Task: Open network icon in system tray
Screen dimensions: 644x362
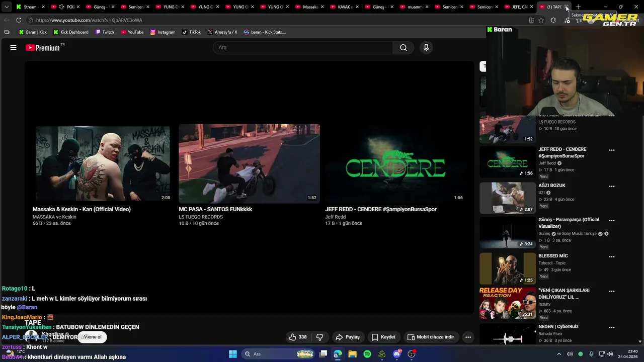Action: 602,354
